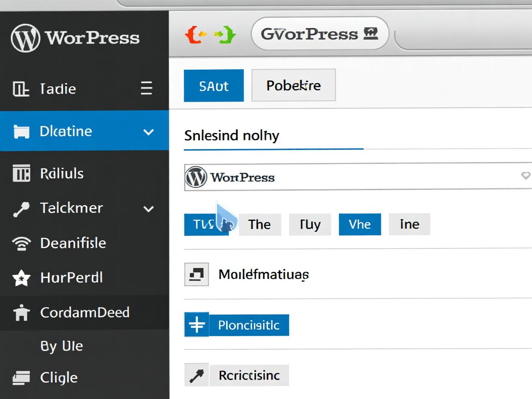Switch to the Snlesind nolhy tab

231,136
